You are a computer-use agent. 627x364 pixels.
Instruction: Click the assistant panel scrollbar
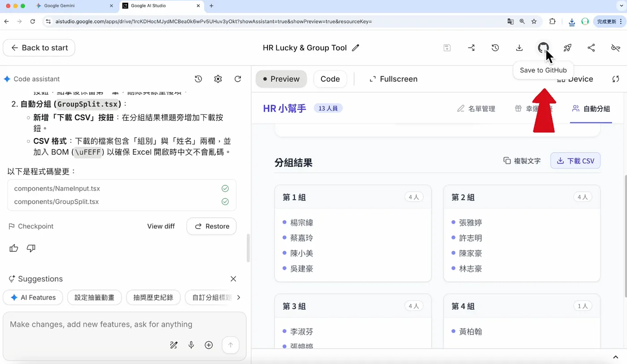click(x=249, y=248)
